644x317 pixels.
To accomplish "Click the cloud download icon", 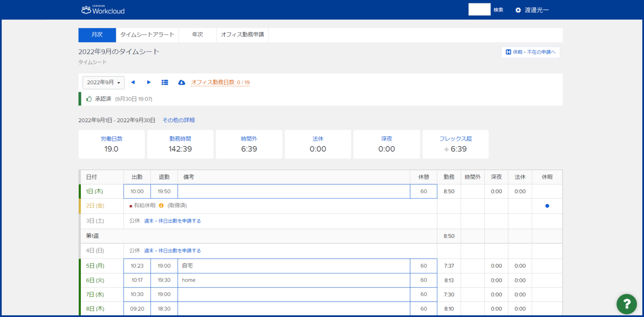I will 182,82.
